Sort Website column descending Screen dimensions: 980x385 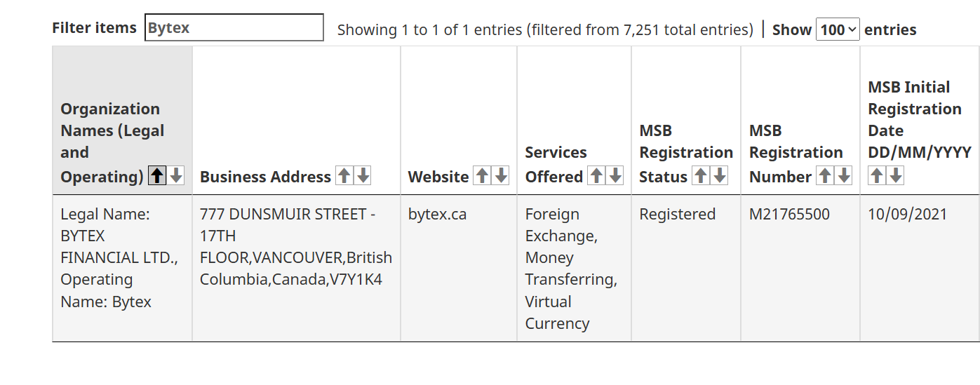[x=501, y=176]
